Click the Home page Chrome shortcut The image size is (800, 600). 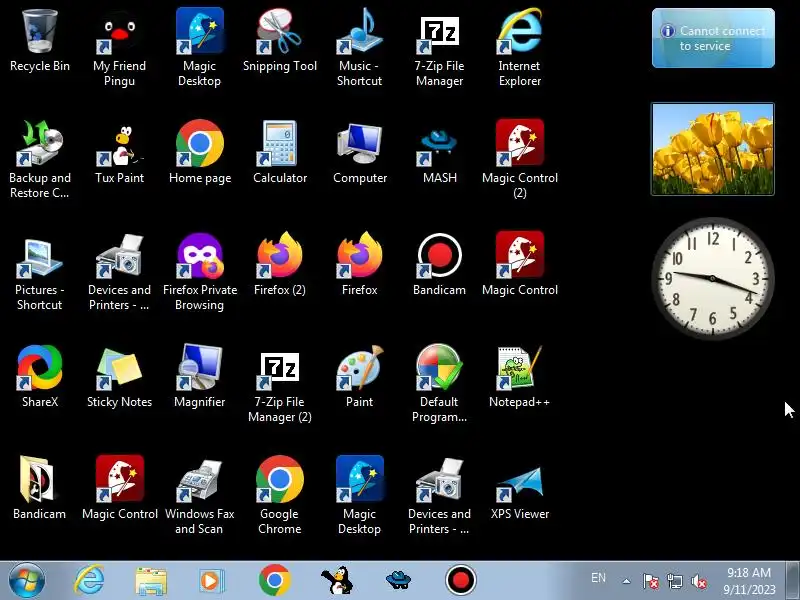[x=199, y=152]
